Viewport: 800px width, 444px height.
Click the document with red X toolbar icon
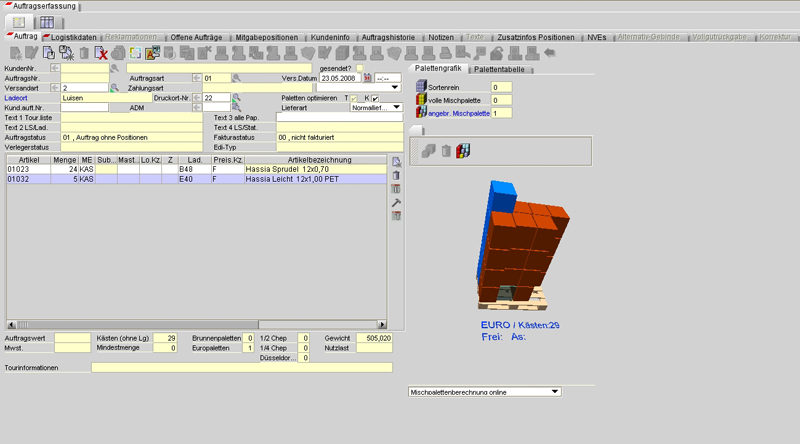[x=101, y=53]
